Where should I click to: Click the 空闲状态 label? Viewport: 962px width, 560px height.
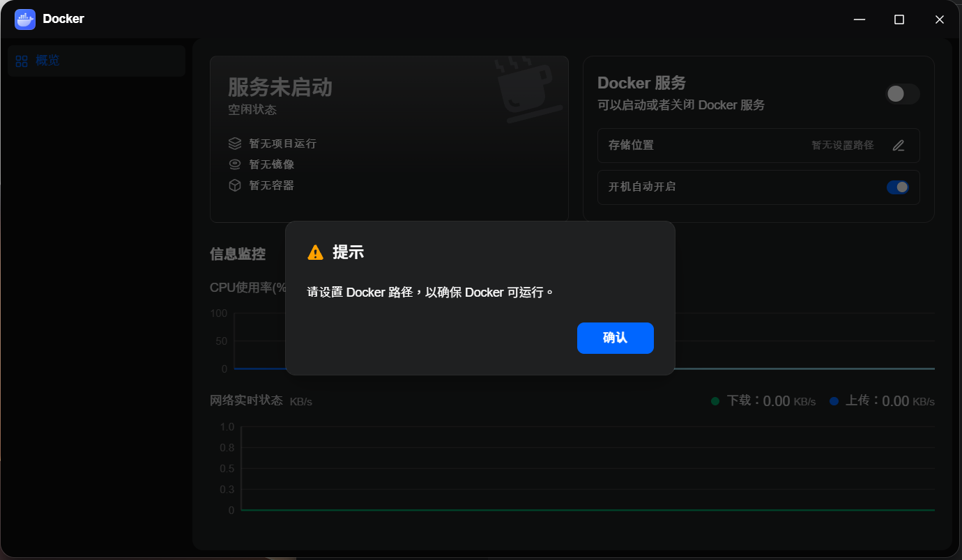click(x=252, y=110)
